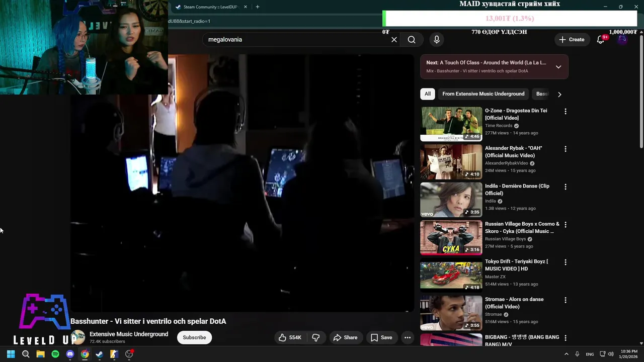644x362 pixels.
Task: Close the Steam Community browser tab
Action: pos(246,7)
